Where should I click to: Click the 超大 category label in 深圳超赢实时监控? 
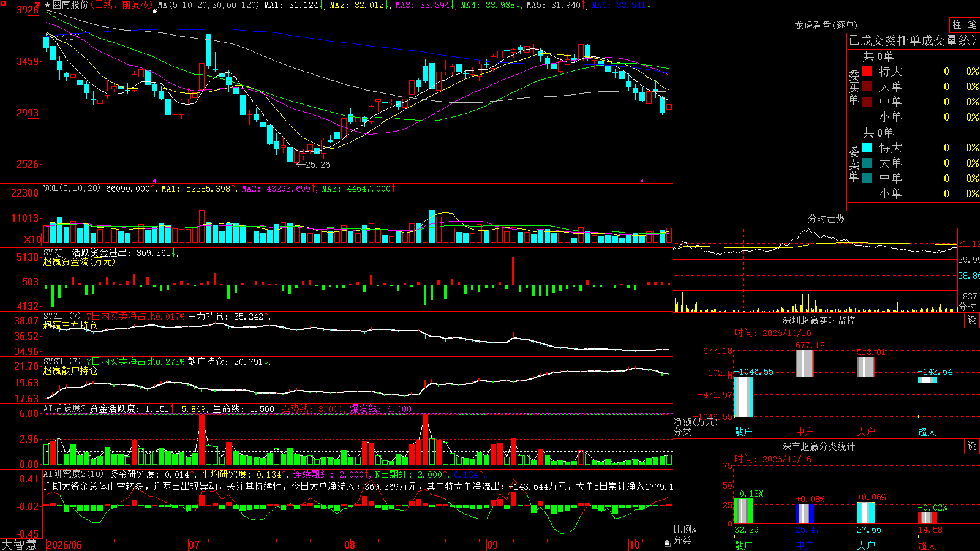click(x=927, y=432)
